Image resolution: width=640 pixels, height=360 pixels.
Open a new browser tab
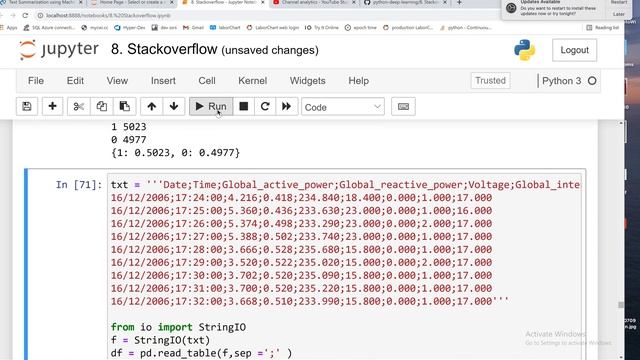(459, 3)
